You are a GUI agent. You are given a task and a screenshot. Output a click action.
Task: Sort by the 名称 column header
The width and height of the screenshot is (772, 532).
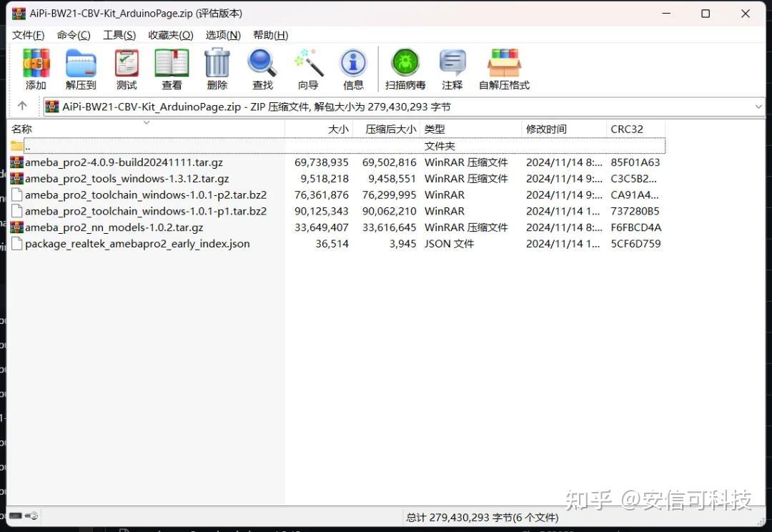[x=147, y=129]
